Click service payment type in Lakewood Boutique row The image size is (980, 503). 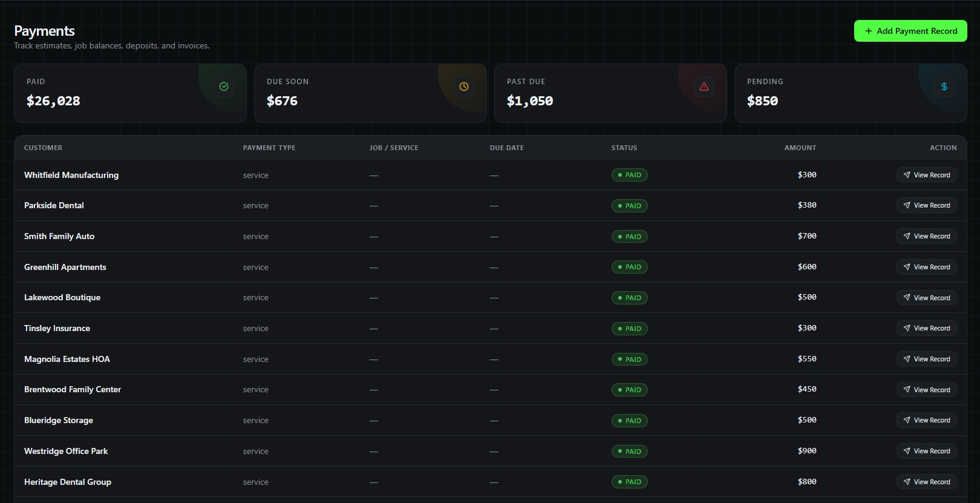coord(256,298)
